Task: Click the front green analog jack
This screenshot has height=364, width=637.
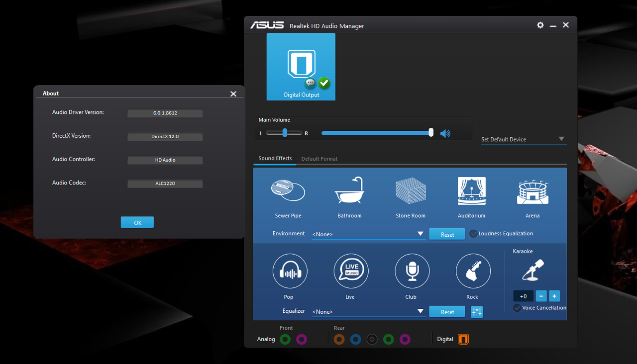Action: 285,340
